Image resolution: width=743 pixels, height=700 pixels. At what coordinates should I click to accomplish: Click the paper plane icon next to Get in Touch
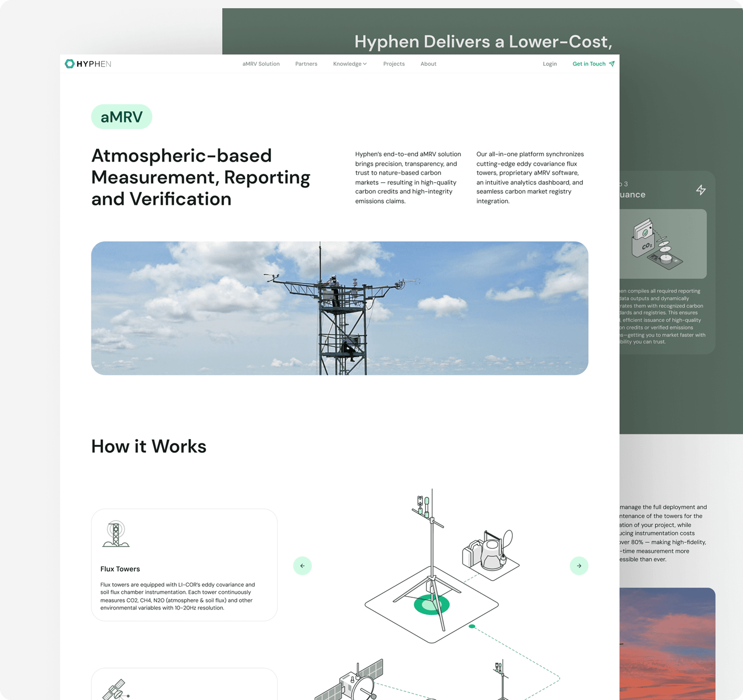point(611,63)
